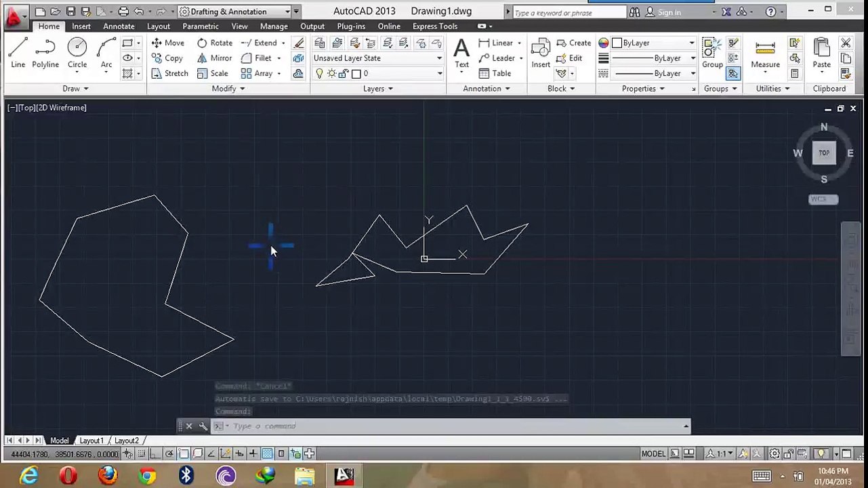Expand the Utilities panel
The width and height of the screenshot is (868, 488).
772,89
